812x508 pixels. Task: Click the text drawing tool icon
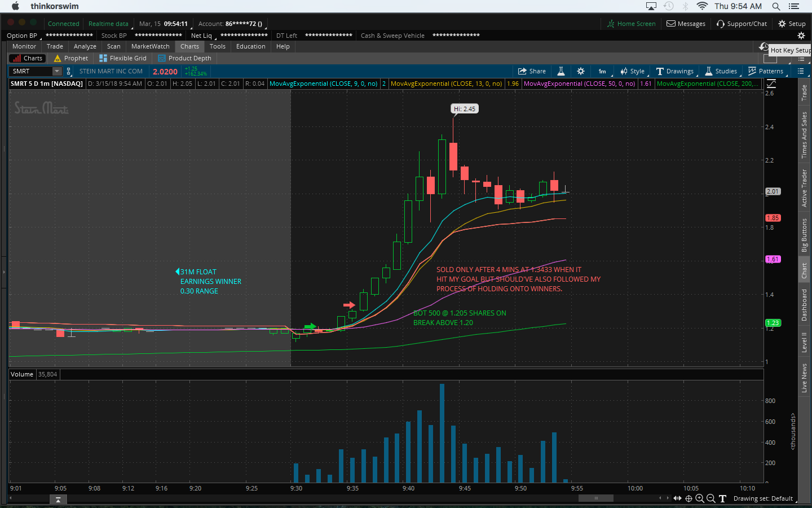click(x=722, y=498)
